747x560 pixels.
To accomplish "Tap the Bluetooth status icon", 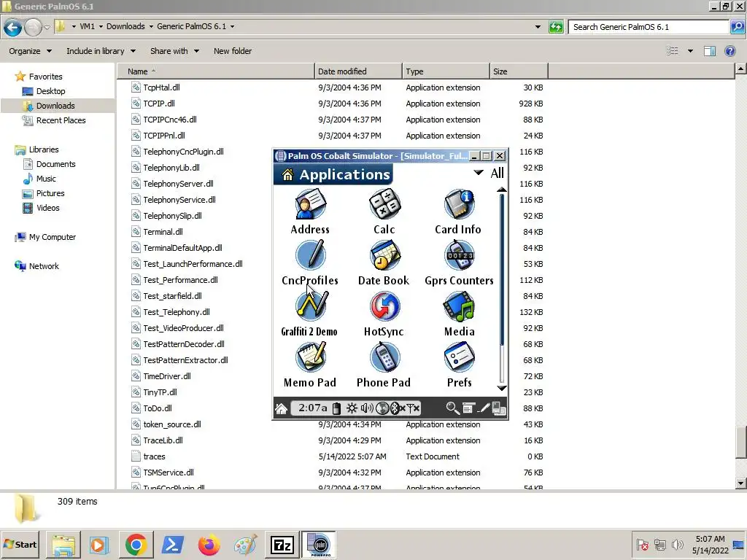I will point(397,408).
